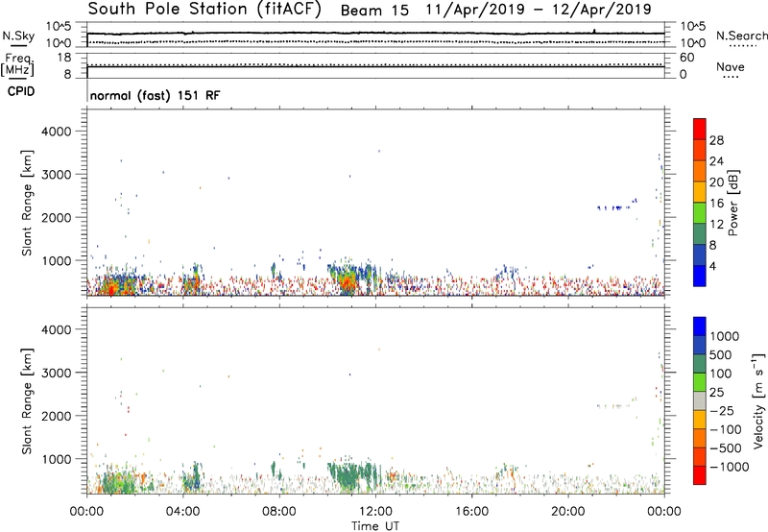Click the "12:00" time tick label
Screen dimensions: 768x532
pyautogui.click(x=375, y=512)
